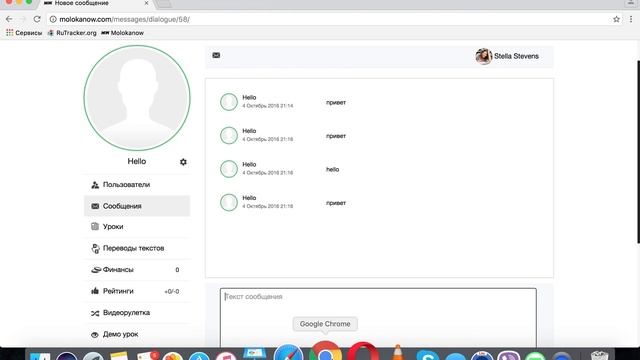Image resolution: width=640 pixels, height=360 pixels.
Task: Launch Видеорулетка from the sidebar
Action: coord(137,313)
